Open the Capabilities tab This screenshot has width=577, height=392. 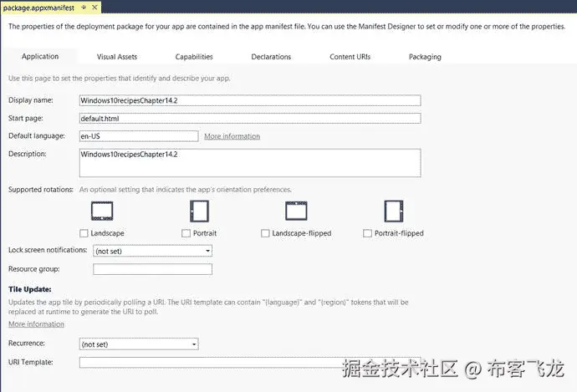[194, 57]
